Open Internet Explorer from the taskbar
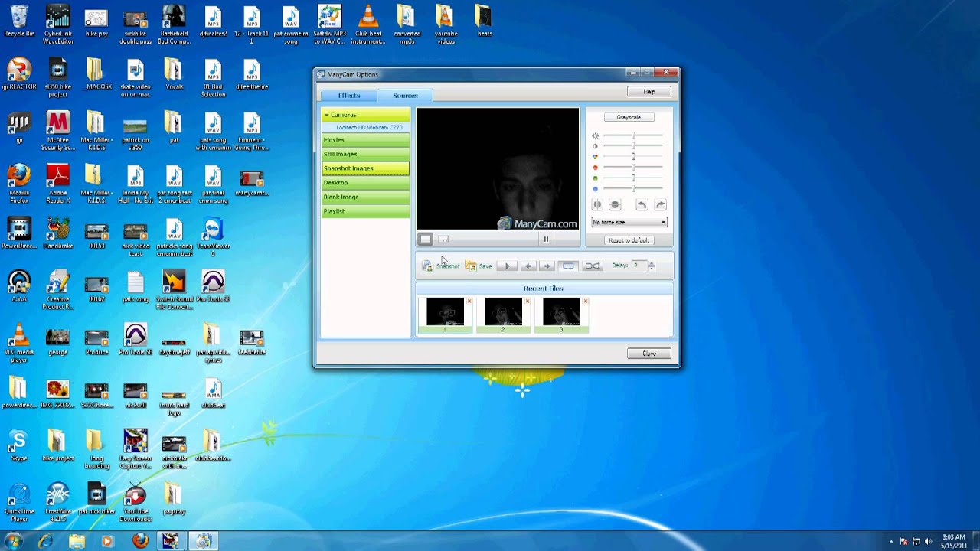This screenshot has width=980, height=551. [45, 541]
